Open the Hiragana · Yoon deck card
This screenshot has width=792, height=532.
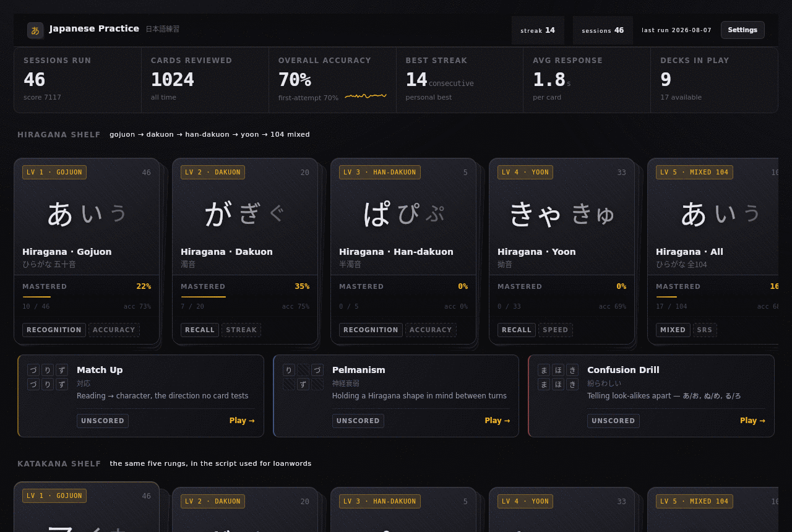click(562, 251)
